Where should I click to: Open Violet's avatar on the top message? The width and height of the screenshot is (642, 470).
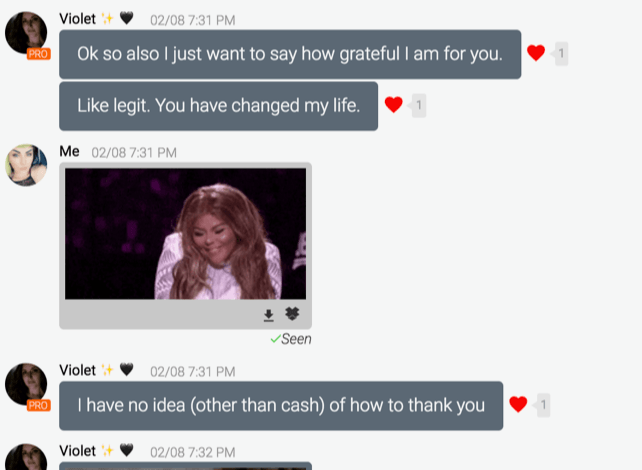(26, 33)
